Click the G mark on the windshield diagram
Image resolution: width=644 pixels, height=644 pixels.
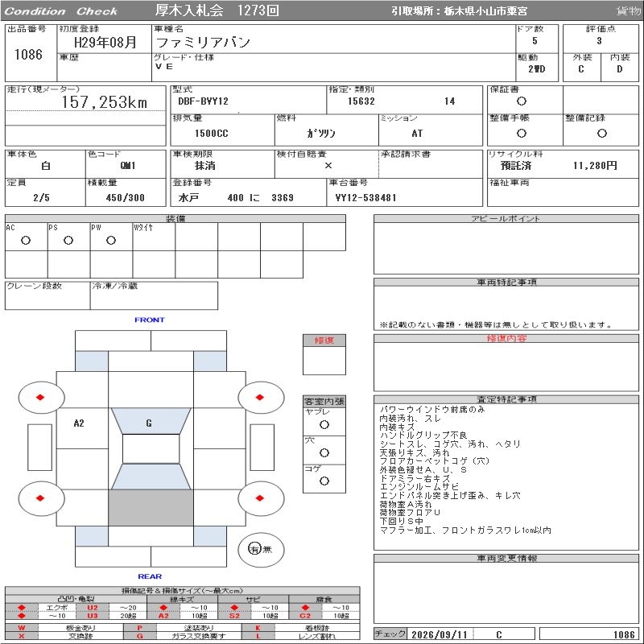point(149,423)
